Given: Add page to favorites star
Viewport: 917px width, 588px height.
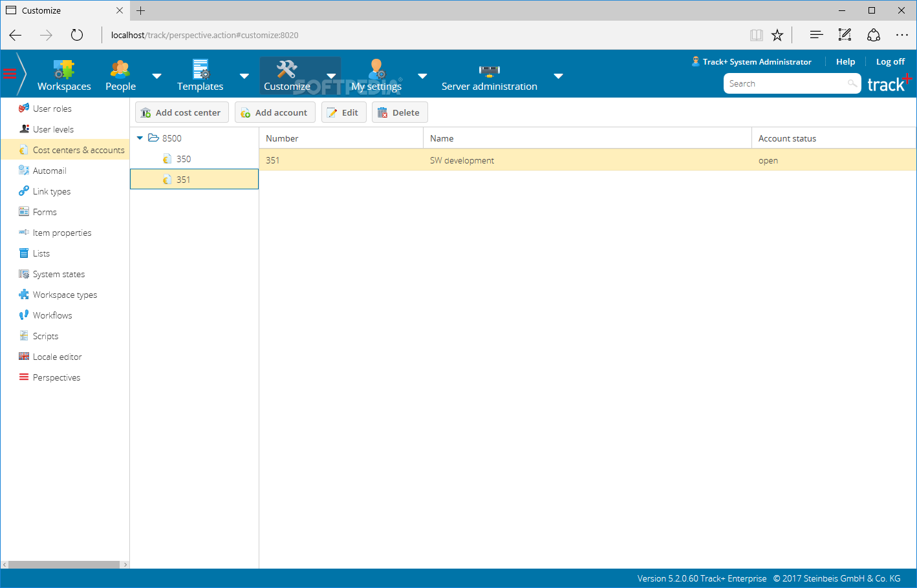Looking at the screenshot, I should (x=777, y=35).
